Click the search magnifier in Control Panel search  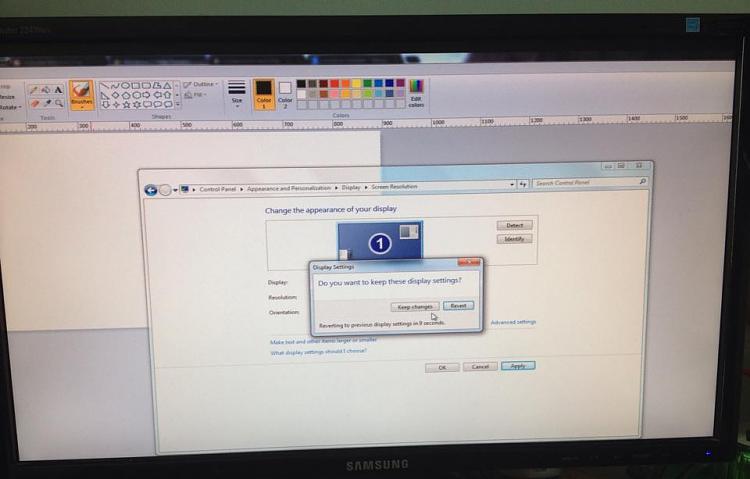pyautogui.click(x=642, y=181)
